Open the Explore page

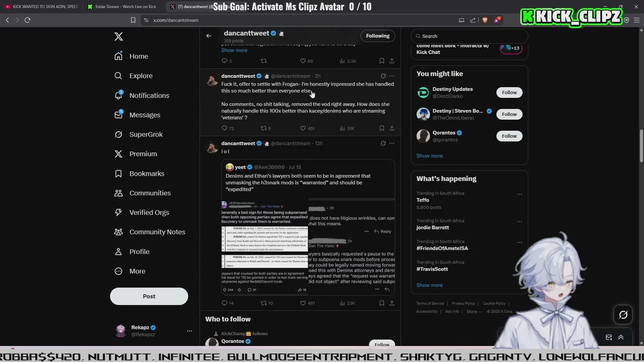click(x=133, y=76)
